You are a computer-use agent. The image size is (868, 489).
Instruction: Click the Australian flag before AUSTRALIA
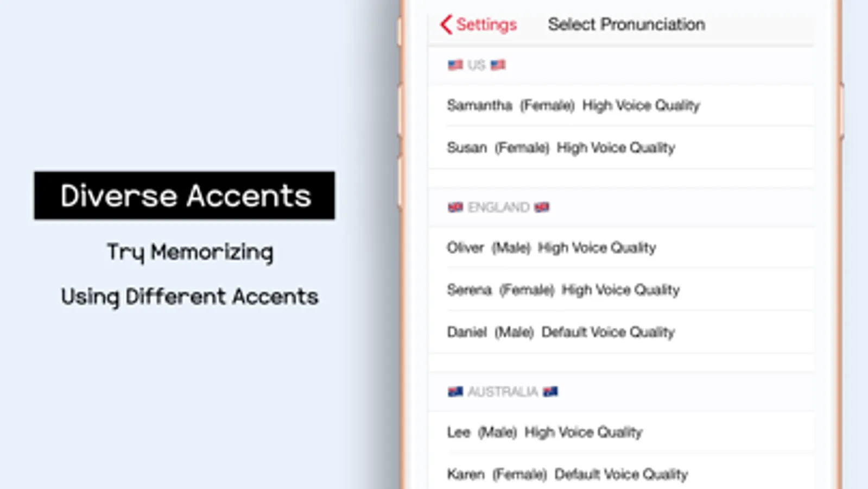tap(455, 391)
